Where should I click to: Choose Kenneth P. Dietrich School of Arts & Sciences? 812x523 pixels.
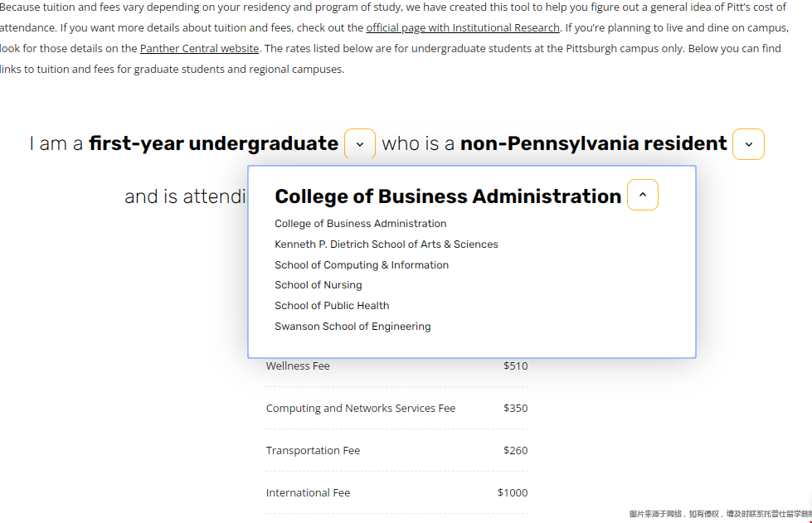(x=387, y=245)
